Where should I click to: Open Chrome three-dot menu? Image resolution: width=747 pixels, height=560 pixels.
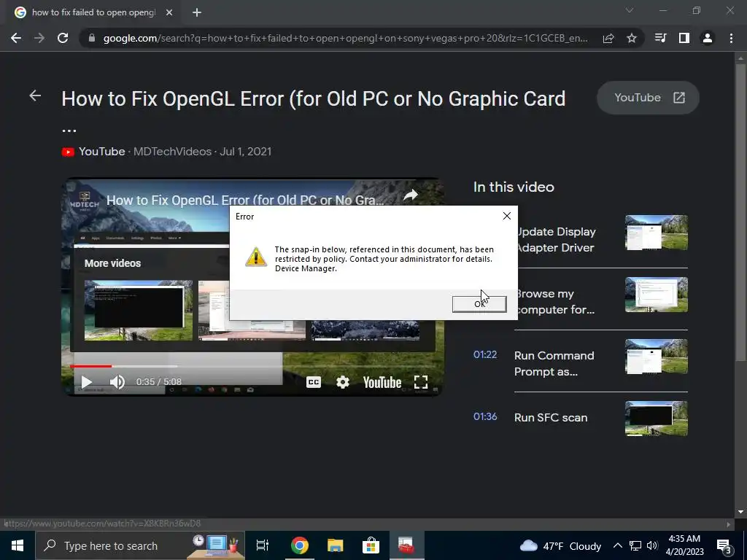coord(731,38)
